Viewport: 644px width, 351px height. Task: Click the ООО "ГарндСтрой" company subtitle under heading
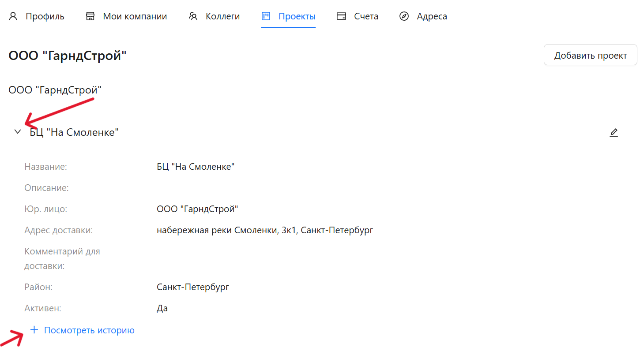[55, 90]
